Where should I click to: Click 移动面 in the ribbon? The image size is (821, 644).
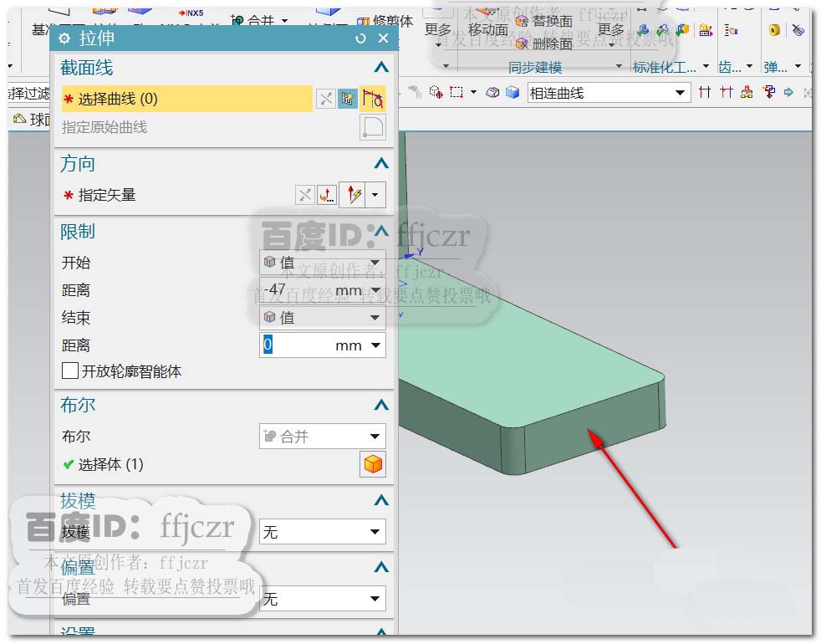pyautogui.click(x=487, y=29)
